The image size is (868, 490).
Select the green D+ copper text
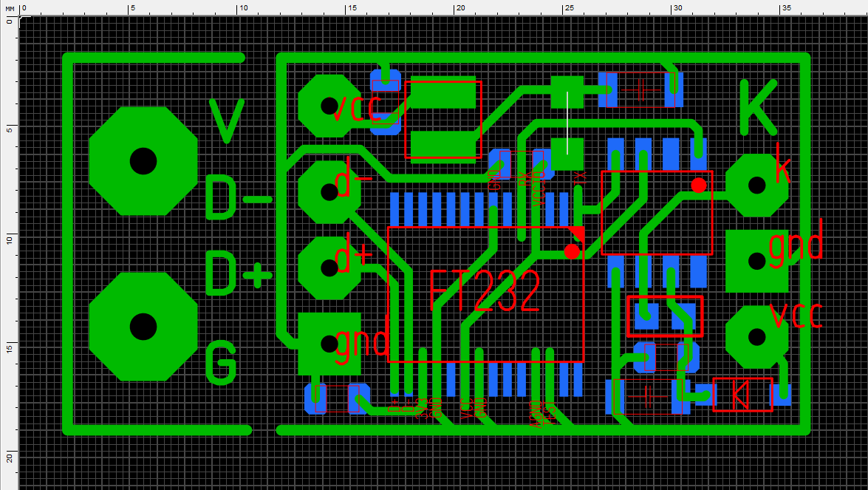[x=239, y=273]
